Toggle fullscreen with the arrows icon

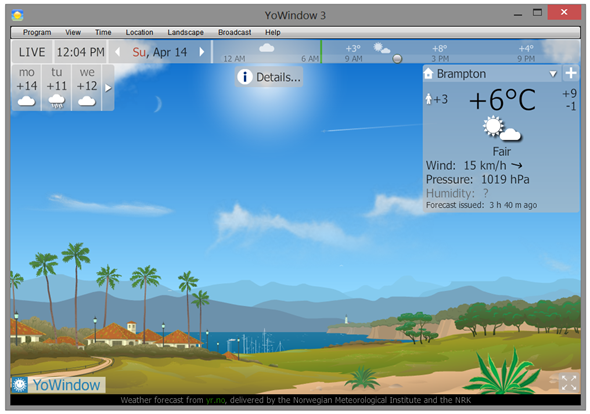coord(569,383)
